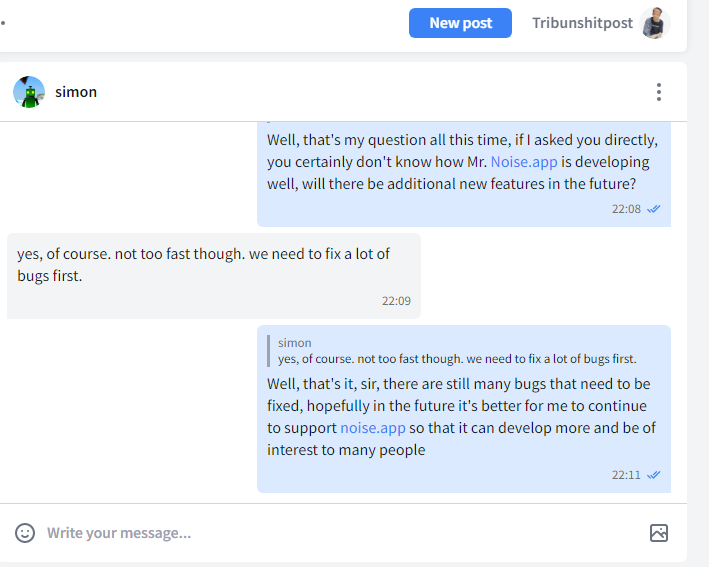
Task: Open Tribunshitpost profile avatar picture
Action: tap(655, 23)
